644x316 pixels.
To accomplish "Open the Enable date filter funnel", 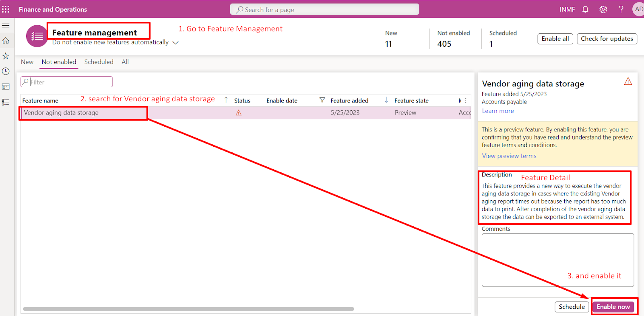I will pos(322,100).
